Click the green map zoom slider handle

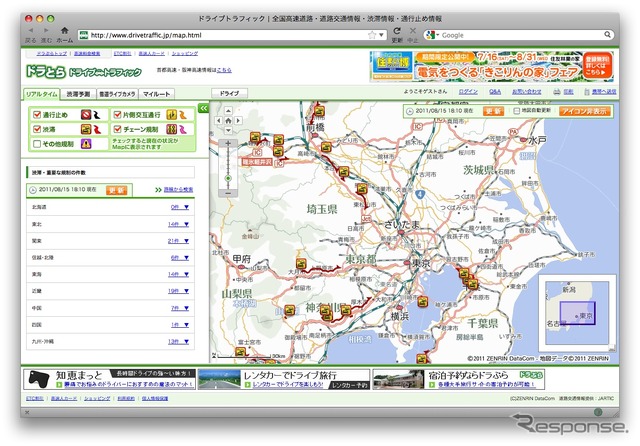click(x=228, y=179)
